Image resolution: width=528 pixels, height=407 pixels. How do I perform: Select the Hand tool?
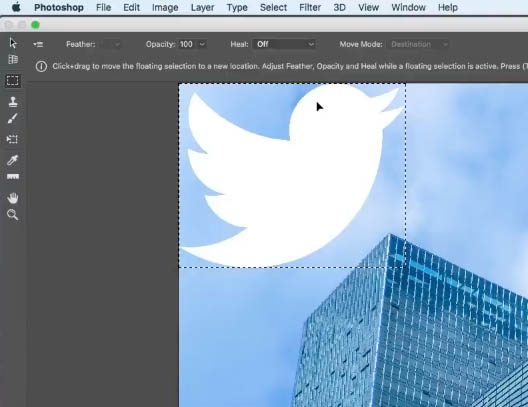tap(13, 198)
